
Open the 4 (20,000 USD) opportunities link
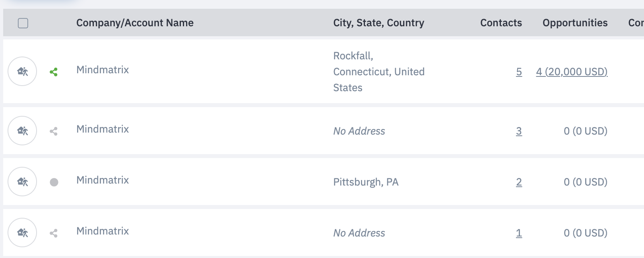pos(572,72)
